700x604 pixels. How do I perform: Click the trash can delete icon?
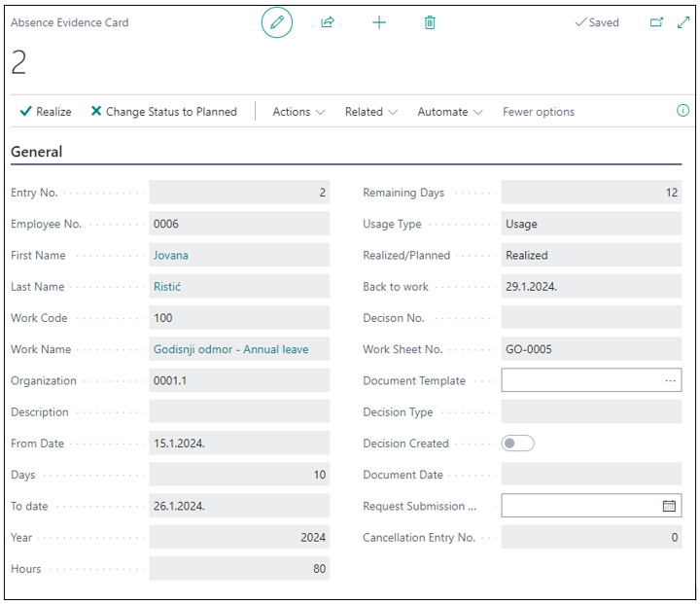coord(430,22)
